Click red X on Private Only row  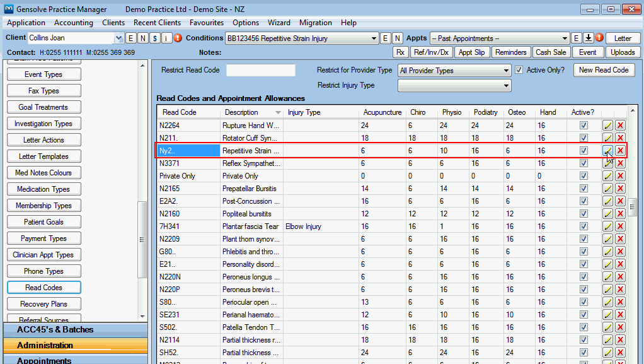point(621,176)
